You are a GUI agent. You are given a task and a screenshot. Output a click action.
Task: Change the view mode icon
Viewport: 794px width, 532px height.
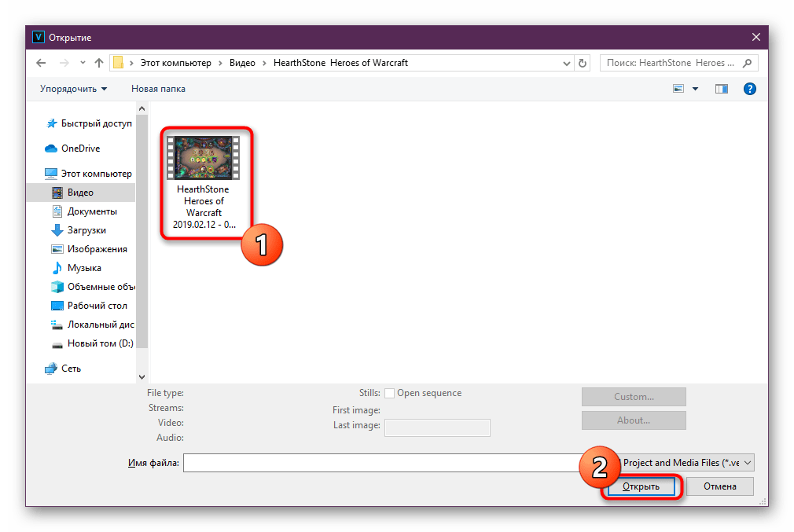678,89
